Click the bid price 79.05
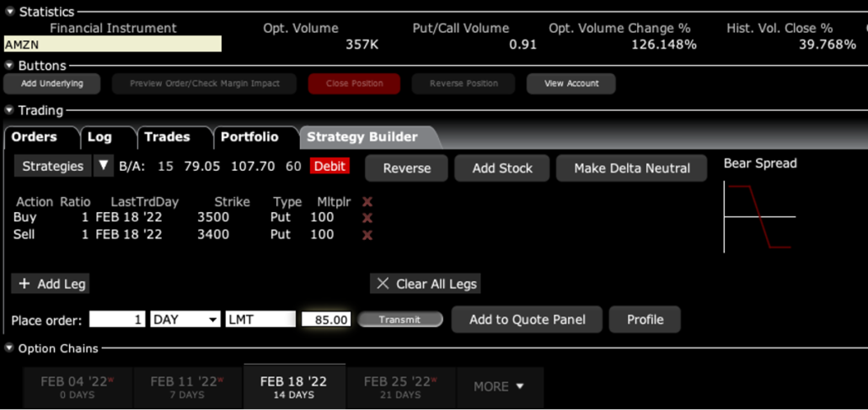The width and height of the screenshot is (868, 410). coord(202,166)
